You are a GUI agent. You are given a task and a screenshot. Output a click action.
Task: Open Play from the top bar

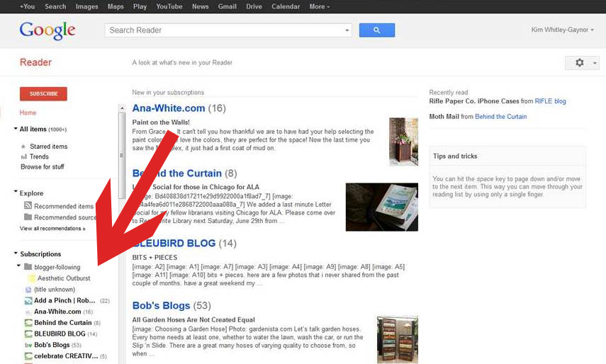(x=140, y=6)
